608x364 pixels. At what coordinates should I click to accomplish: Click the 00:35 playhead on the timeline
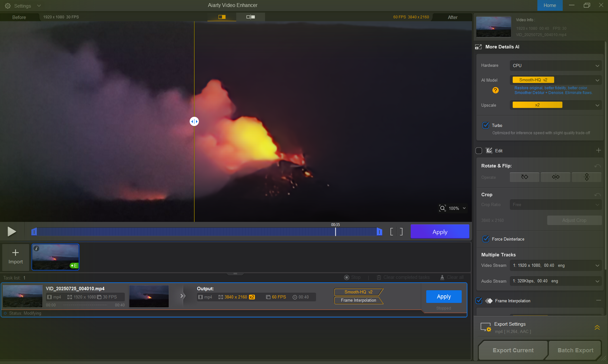(x=335, y=232)
